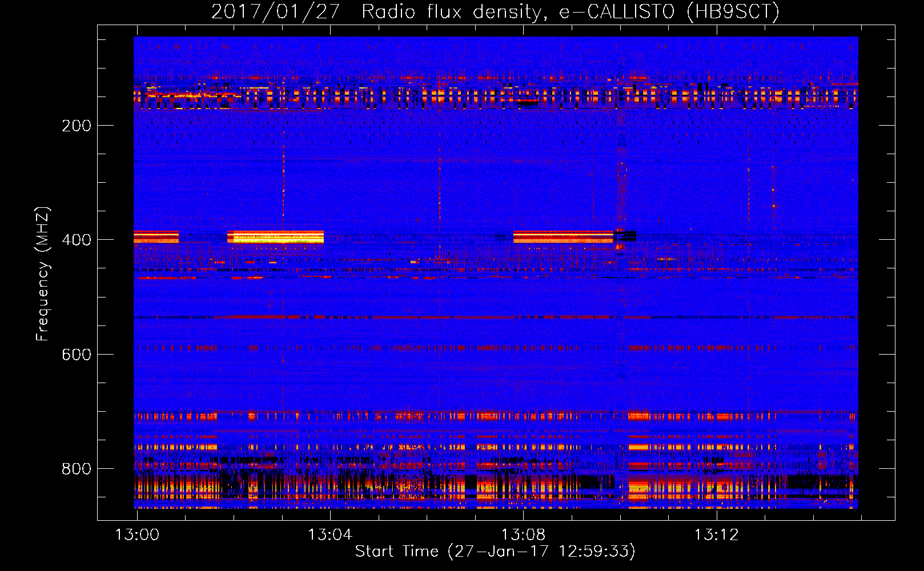Click the 13:00 time tick label
The image size is (924, 571).
tap(137, 534)
